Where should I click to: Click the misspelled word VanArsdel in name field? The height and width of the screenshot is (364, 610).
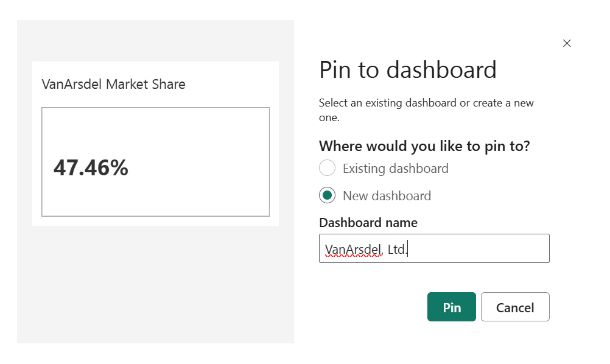click(x=353, y=249)
